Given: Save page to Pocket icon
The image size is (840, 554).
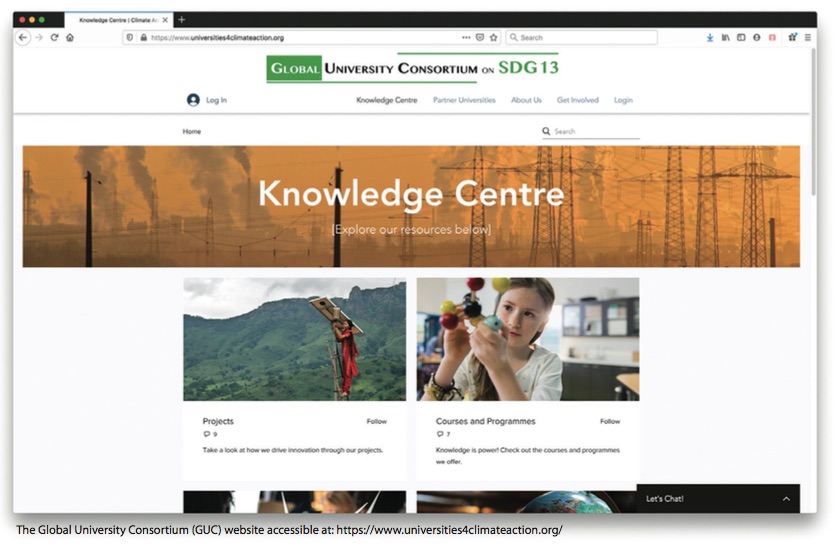Looking at the screenshot, I should (x=480, y=38).
